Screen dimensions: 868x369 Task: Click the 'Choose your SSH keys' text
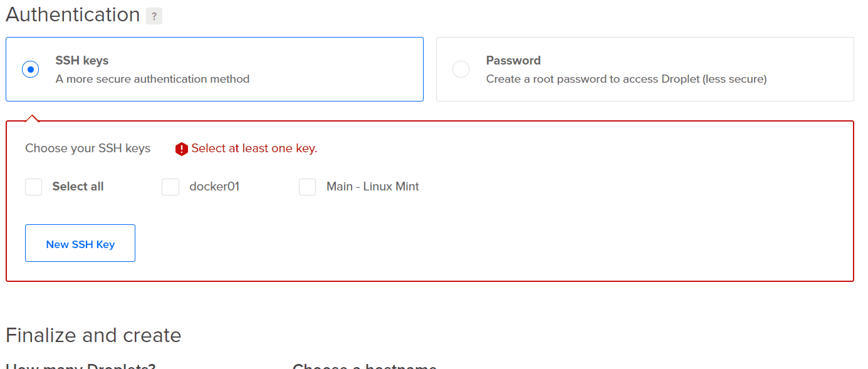88,148
